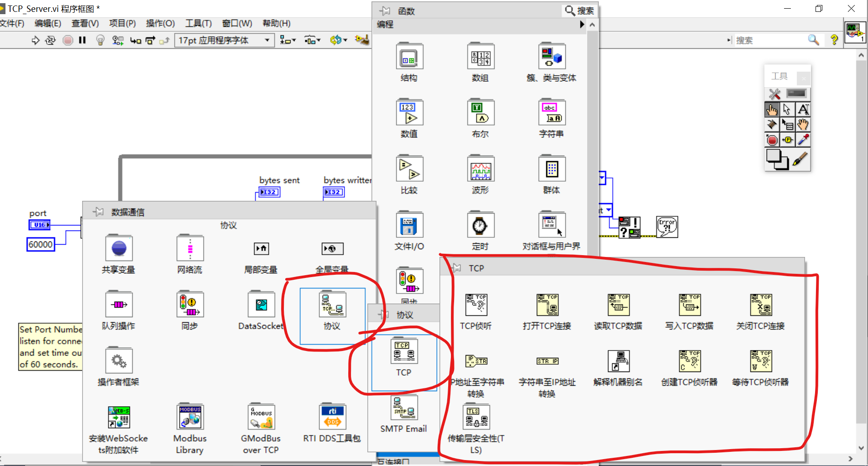Select the Position/Select arrow tool

coord(787,110)
